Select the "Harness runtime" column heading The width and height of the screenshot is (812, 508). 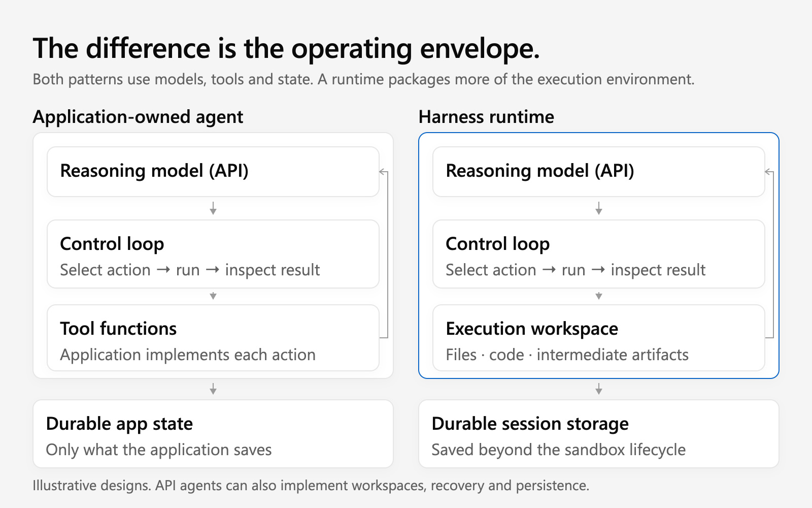pos(486,117)
